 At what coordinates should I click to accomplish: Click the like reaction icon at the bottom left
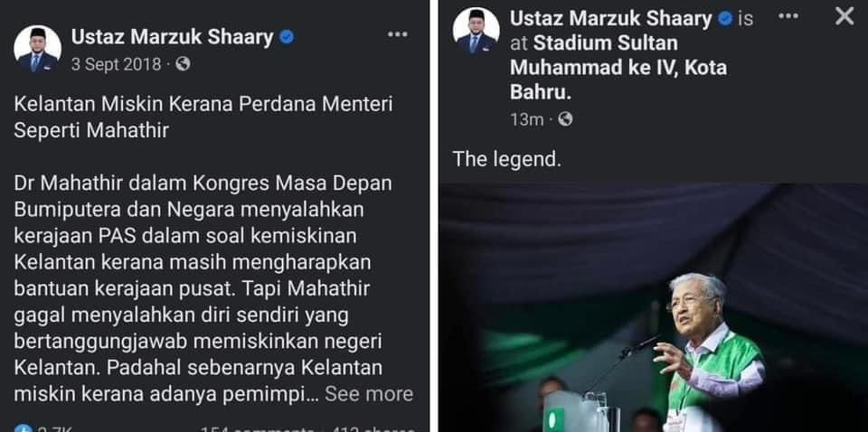[x=23, y=428]
